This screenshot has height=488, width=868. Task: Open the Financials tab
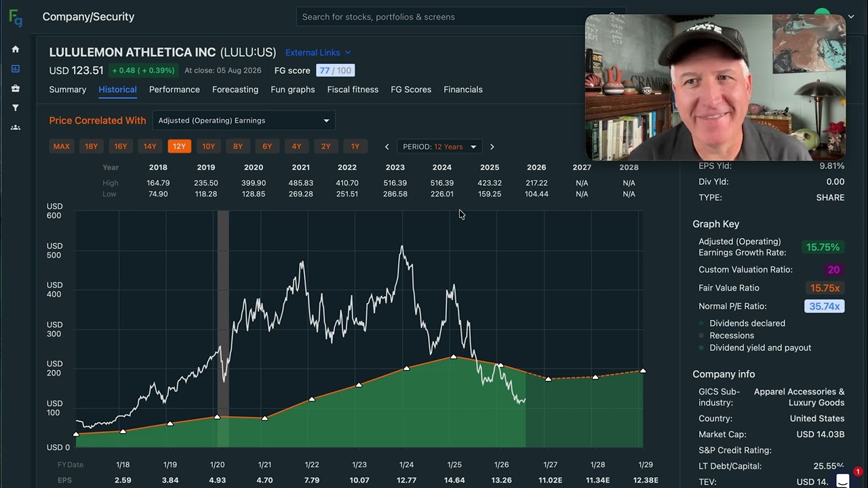pyautogui.click(x=463, y=89)
